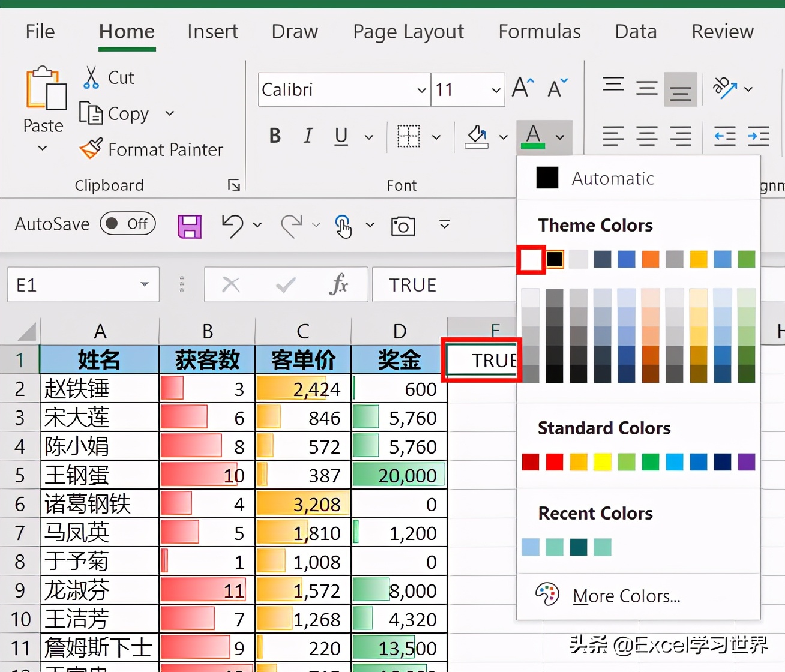Screen dimensions: 785x672
Task: Switch to the Page Layout tab
Action: (408, 32)
